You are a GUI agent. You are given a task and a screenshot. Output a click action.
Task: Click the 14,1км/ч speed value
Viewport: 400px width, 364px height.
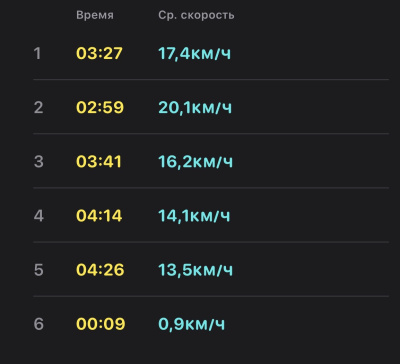(x=194, y=216)
